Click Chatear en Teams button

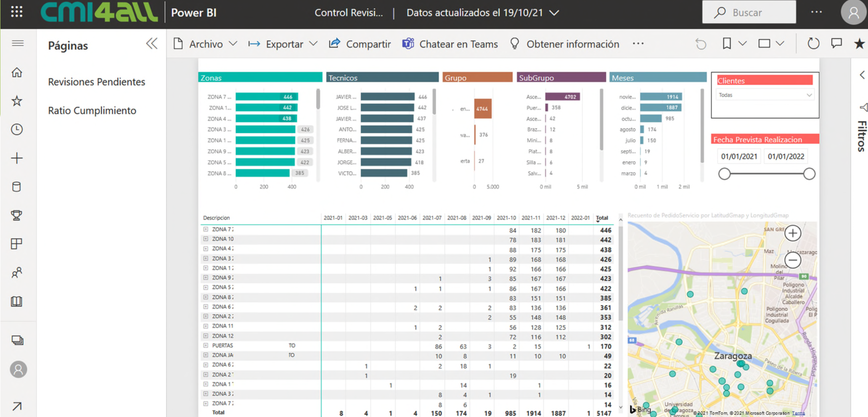[450, 44]
